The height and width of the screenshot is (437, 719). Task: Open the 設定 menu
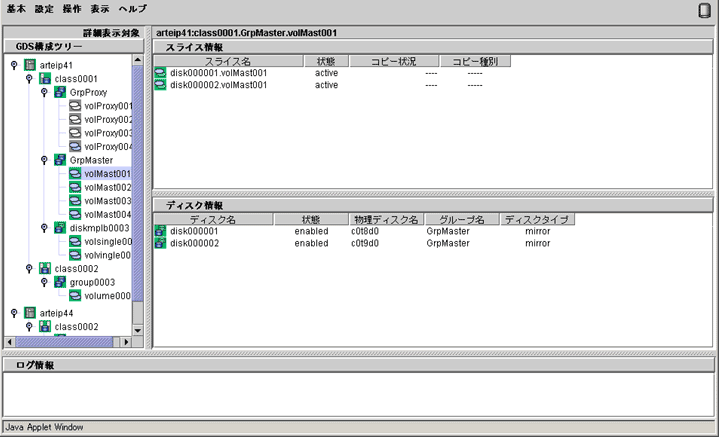[44, 9]
